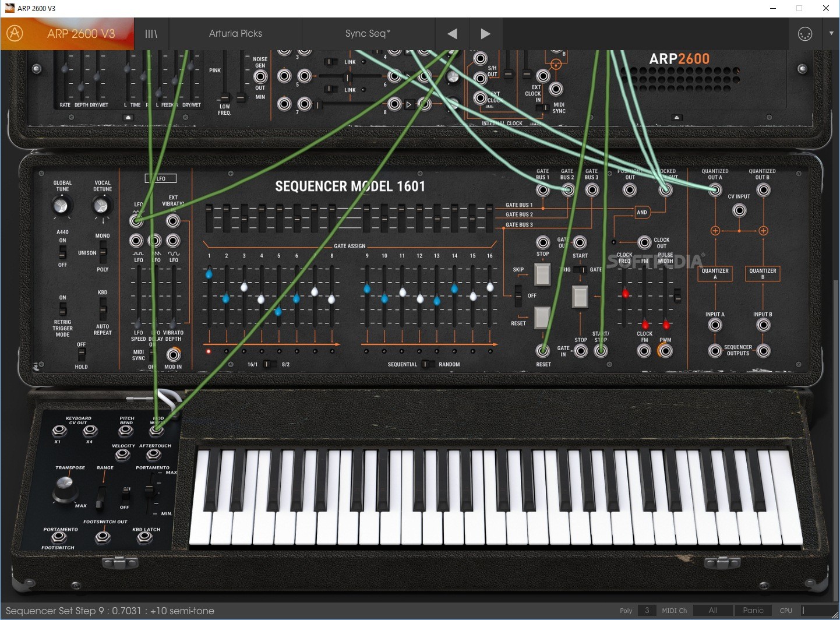Click the Position 1 Out jack

(630, 190)
